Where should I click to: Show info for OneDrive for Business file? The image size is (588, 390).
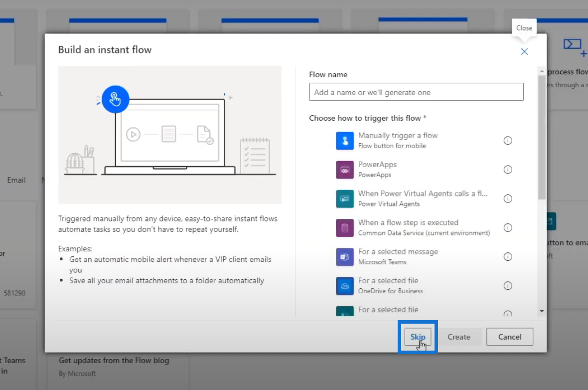(508, 286)
